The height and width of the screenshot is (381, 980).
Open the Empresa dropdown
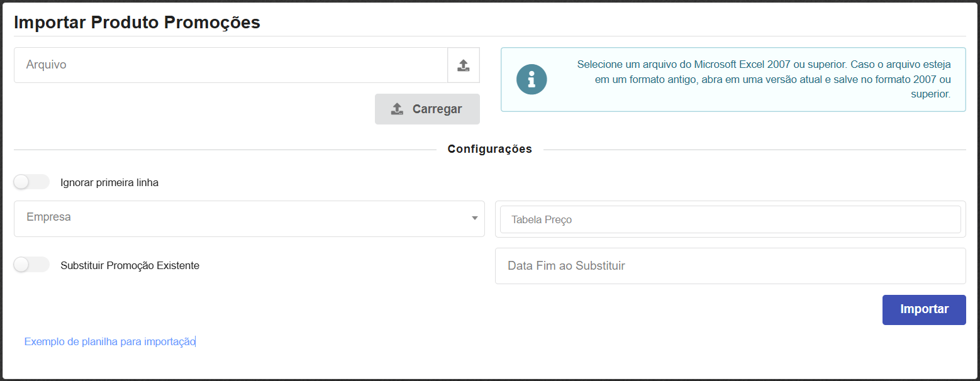[x=249, y=219]
